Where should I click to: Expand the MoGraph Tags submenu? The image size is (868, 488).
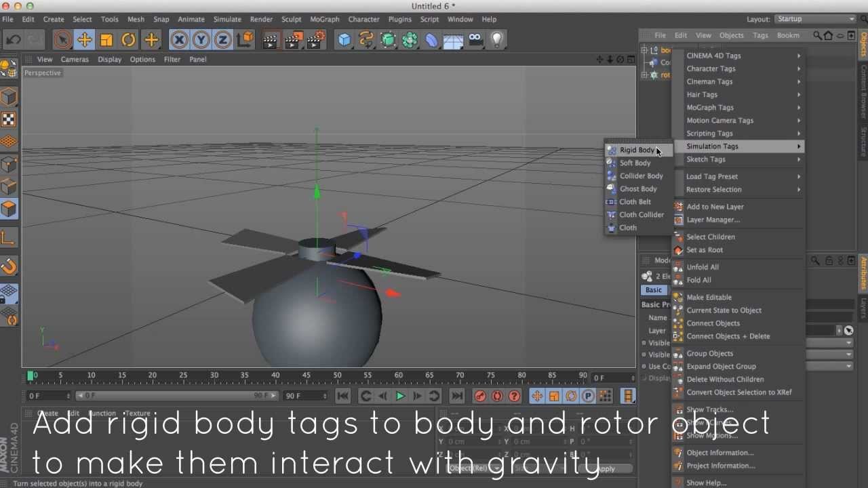coord(740,107)
